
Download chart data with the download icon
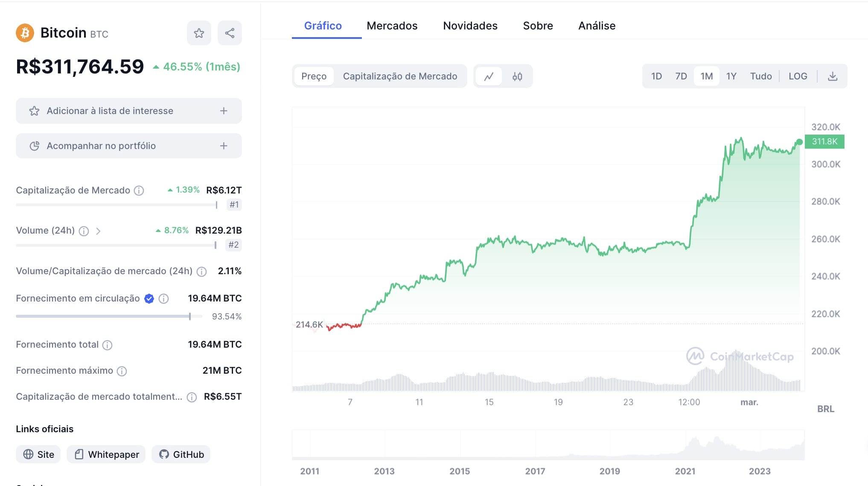pyautogui.click(x=833, y=76)
